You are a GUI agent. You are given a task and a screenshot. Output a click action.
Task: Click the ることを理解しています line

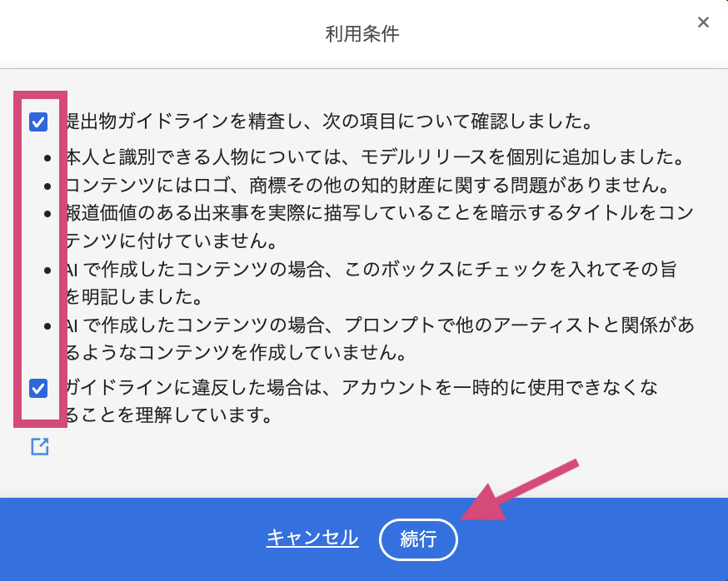tap(169, 415)
